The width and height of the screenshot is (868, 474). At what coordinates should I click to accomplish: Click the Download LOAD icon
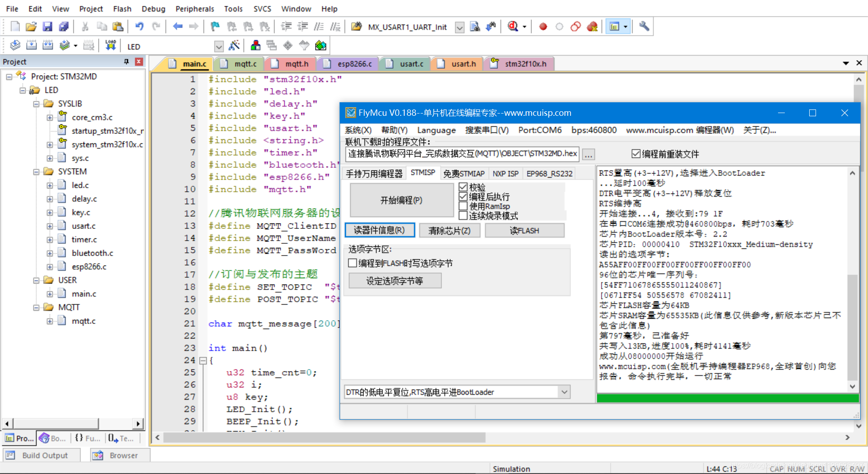point(110,45)
